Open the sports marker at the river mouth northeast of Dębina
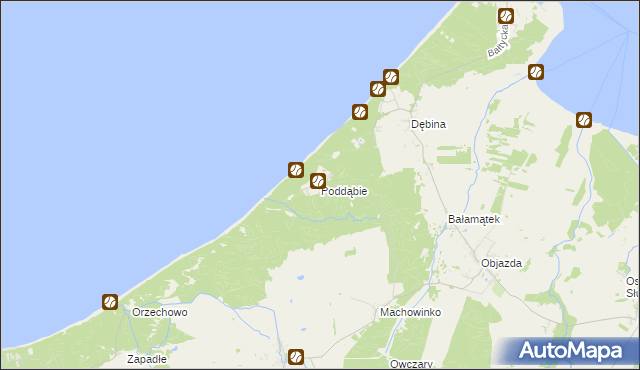Screen dimensions: 640x370 [x=536, y=72]
